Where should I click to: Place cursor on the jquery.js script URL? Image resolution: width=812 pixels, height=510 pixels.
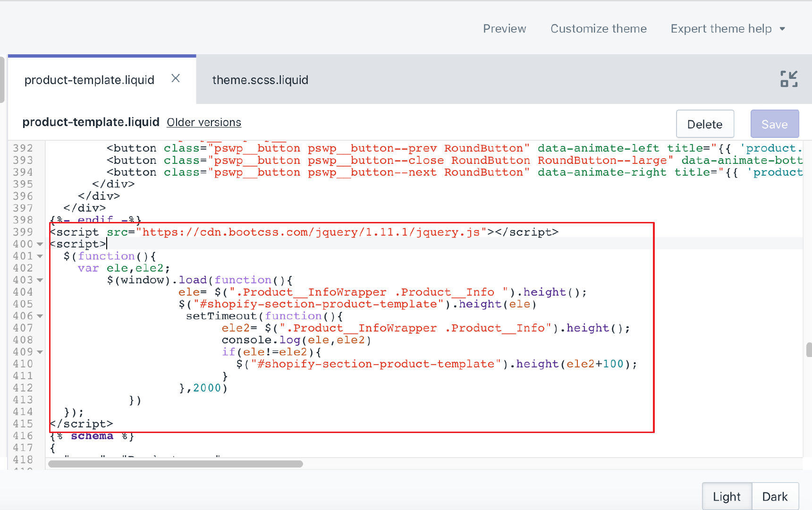[311, 232]
